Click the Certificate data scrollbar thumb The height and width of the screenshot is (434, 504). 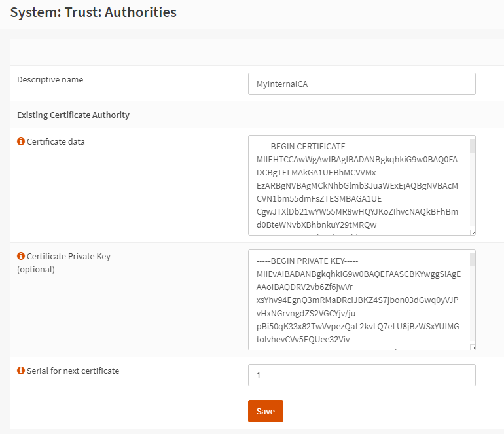[473, 145]
